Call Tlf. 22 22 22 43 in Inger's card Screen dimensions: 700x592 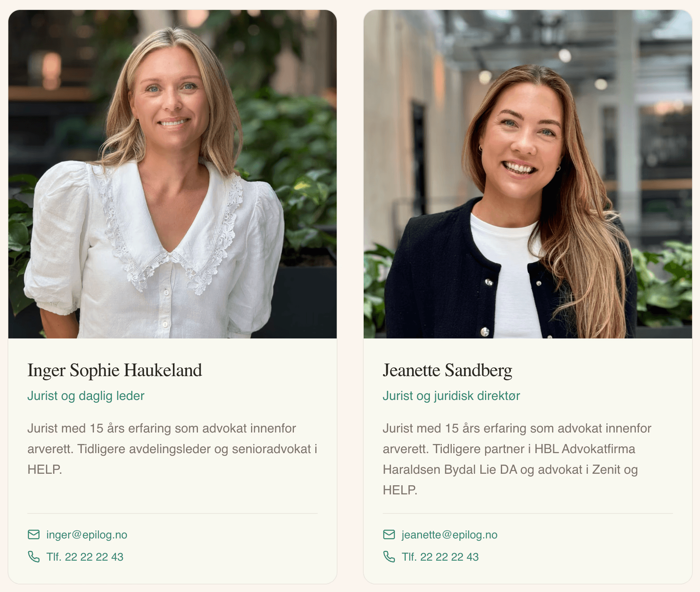[x=85, y=557]
